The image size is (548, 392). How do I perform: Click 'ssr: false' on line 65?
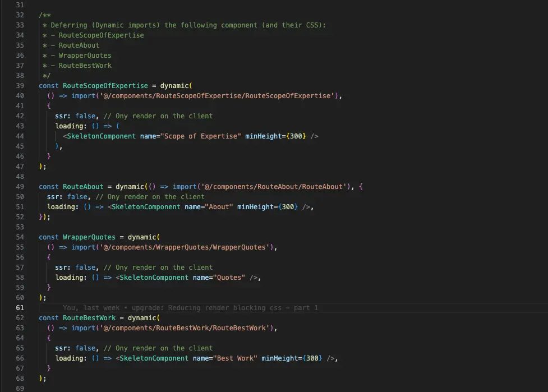click(75, 348)
